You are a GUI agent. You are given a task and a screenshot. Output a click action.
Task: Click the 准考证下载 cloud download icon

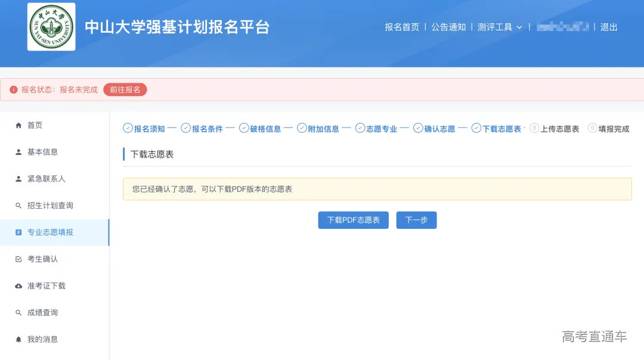[x=20, y=285]
